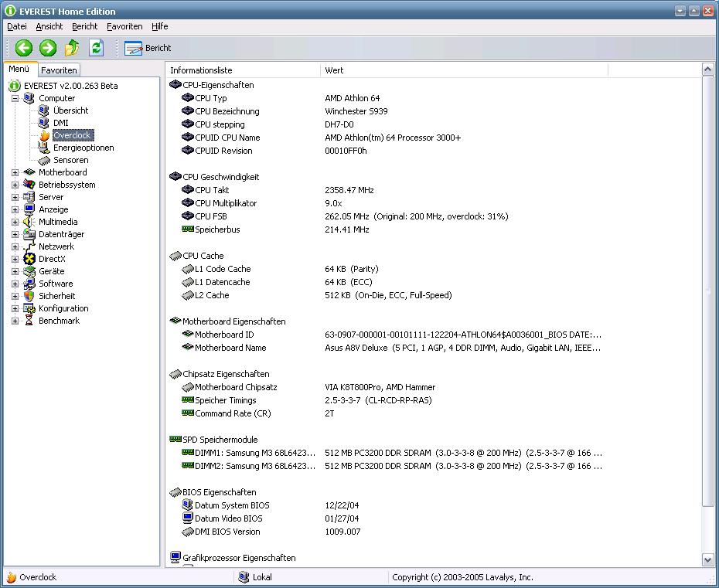The width and height of the screenshot is (719, 588).
Task: Open the Ansicht menu
Action: pos(49,26)
